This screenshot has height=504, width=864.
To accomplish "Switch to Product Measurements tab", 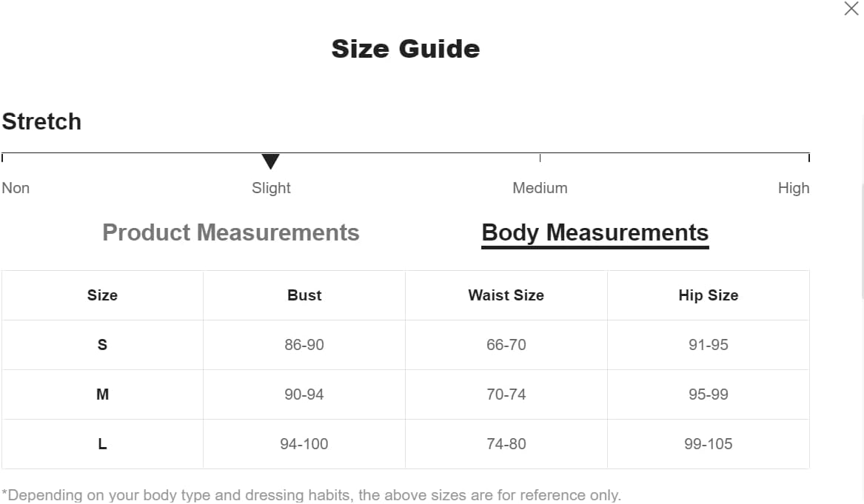I will click(x=231, y=232).
